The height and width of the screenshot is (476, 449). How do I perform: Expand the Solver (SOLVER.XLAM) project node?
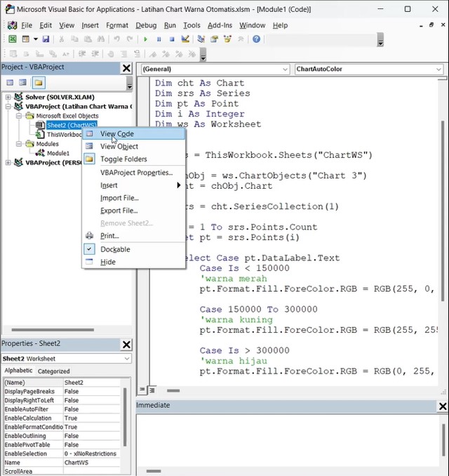(x=8, y=97)
